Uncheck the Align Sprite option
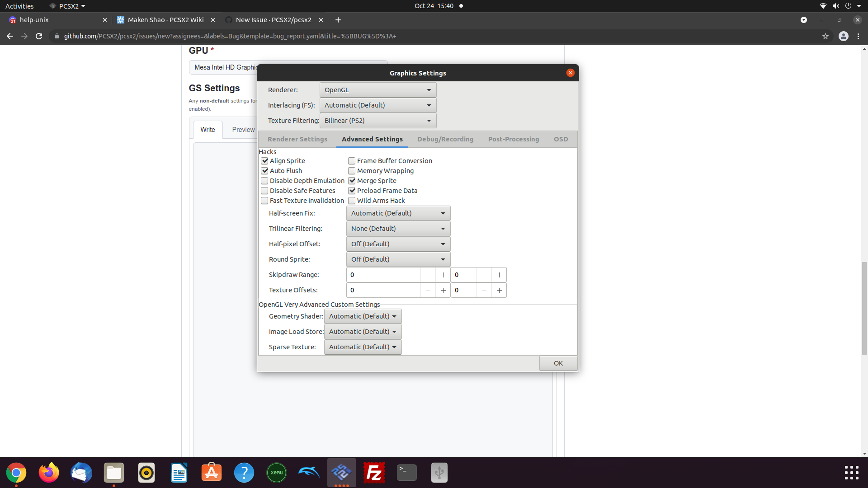Viewport: 868px width, 488px height. click(265, 161)
